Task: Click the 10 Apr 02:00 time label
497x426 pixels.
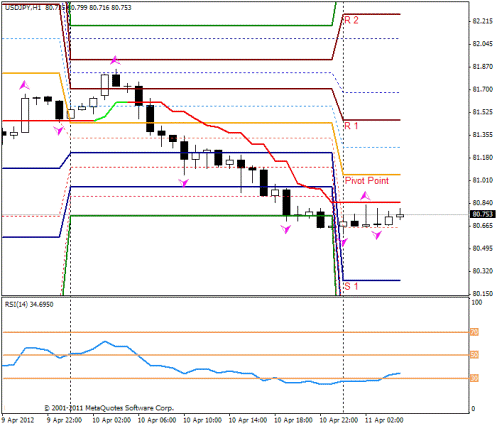Action: pyautogui.click(x=111, y=420)
